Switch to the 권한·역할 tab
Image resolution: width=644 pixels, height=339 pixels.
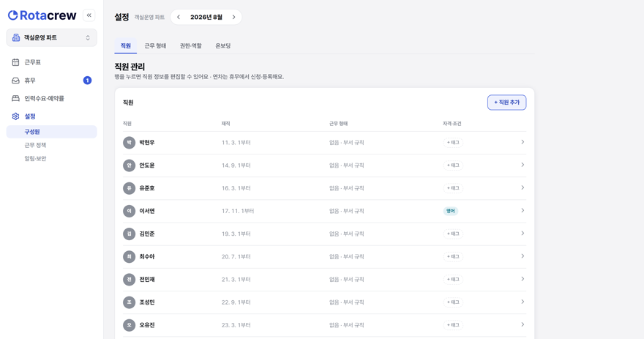coord(190,45)
